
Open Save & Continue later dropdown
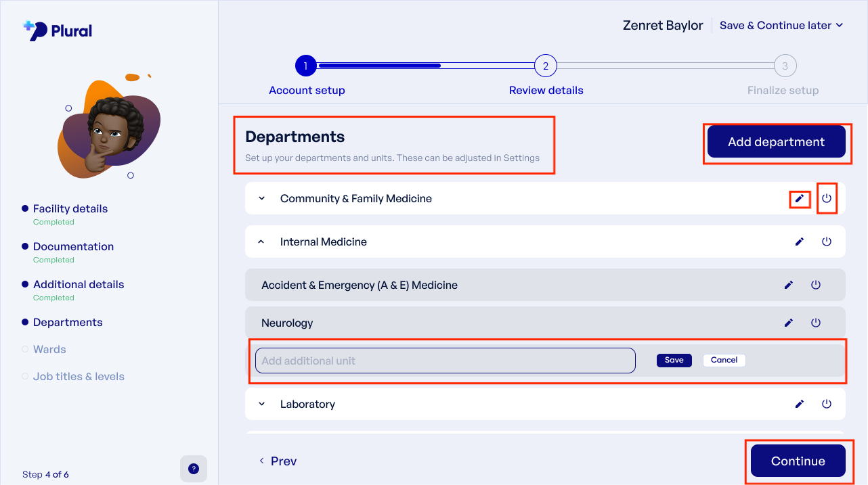(781, 26)
